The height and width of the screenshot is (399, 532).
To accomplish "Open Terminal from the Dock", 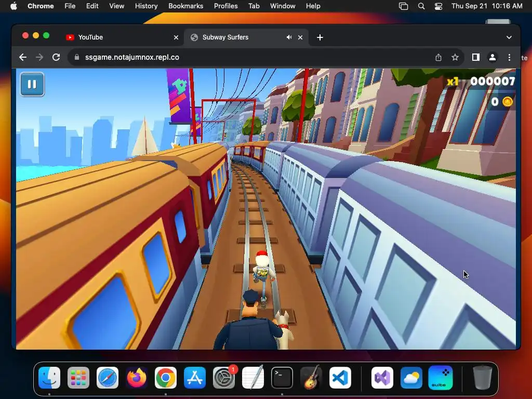I will click(x=282, y=377).
